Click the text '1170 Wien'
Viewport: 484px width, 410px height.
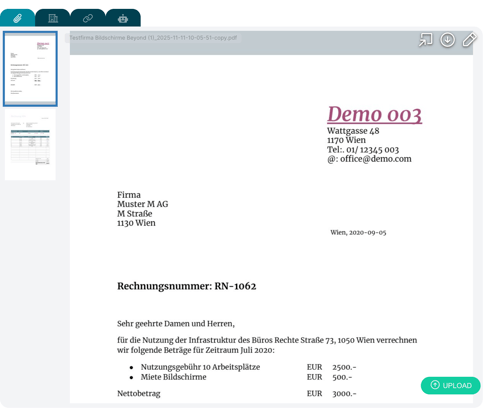tap(346, 140)
